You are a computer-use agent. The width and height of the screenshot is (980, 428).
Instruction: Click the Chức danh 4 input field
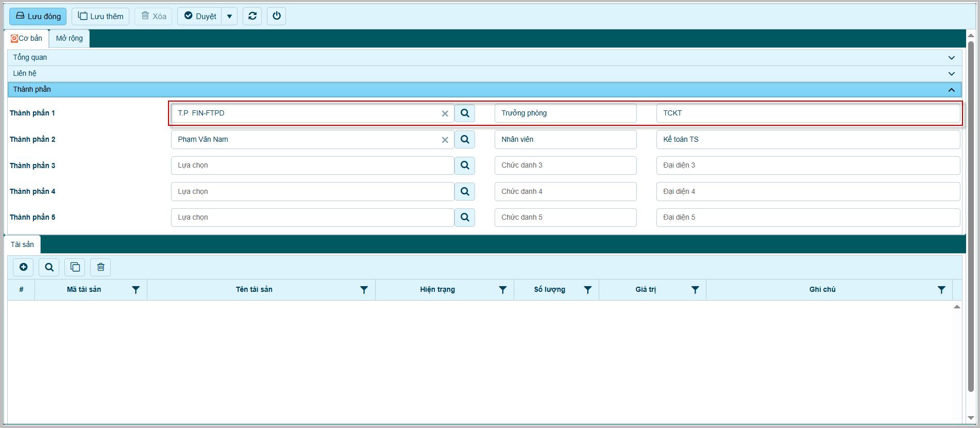pyautogui.click(x=565, y=192)
